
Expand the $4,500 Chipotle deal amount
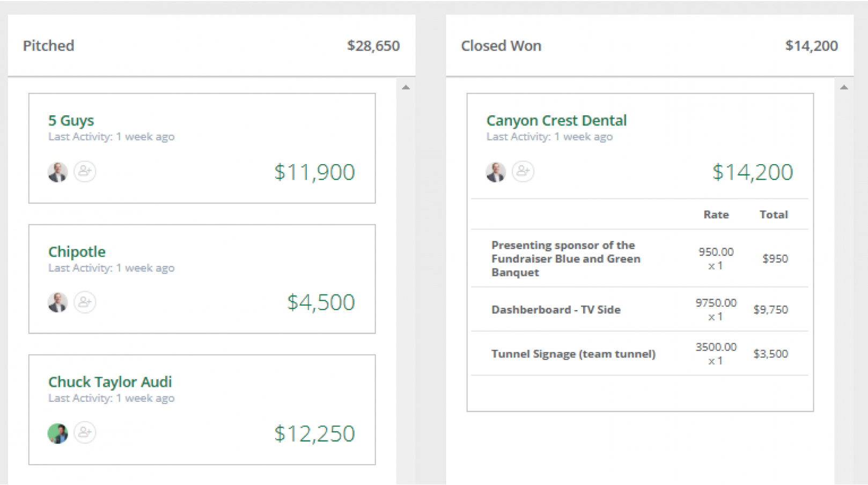pos(321,303)
